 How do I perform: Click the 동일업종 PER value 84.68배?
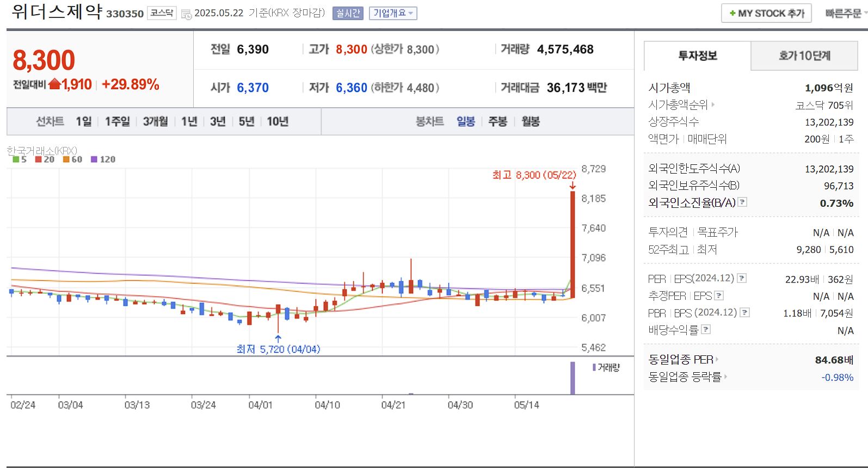coord(834,360)
